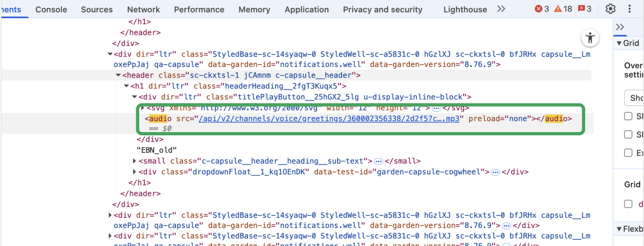644x246 pixels.
Task: Click the red error count icon
Action: (538, 9)
